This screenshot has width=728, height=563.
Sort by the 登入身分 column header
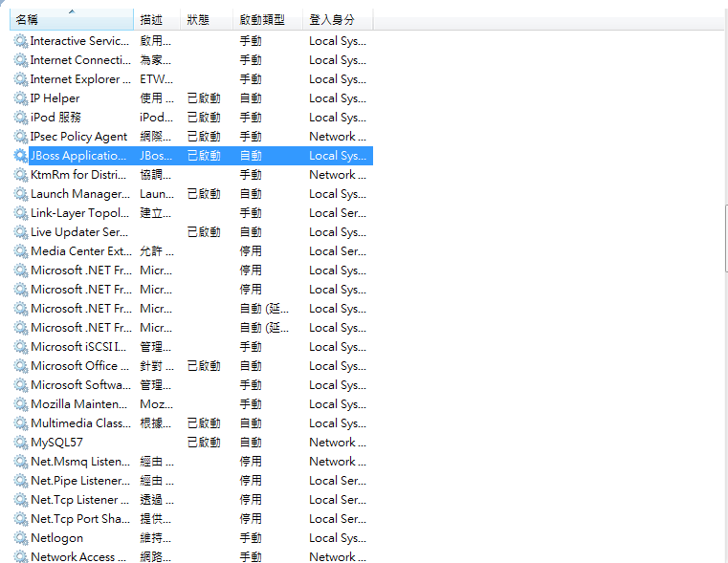338,19
